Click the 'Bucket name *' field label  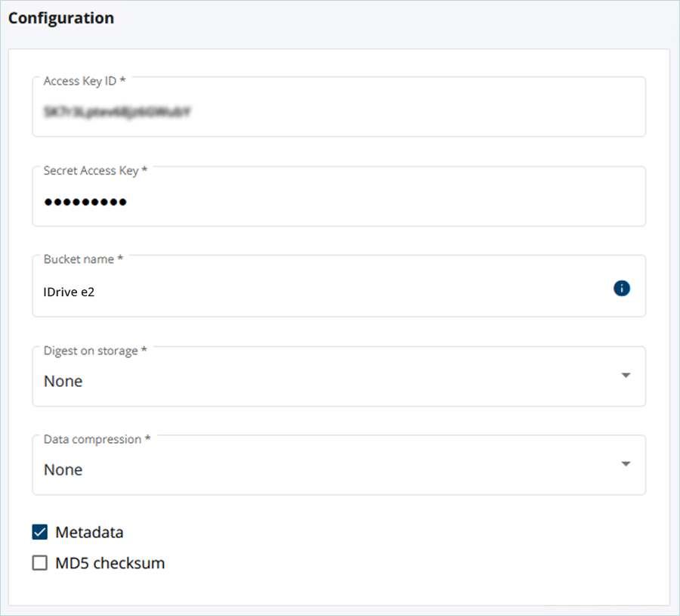click(82, 259)
